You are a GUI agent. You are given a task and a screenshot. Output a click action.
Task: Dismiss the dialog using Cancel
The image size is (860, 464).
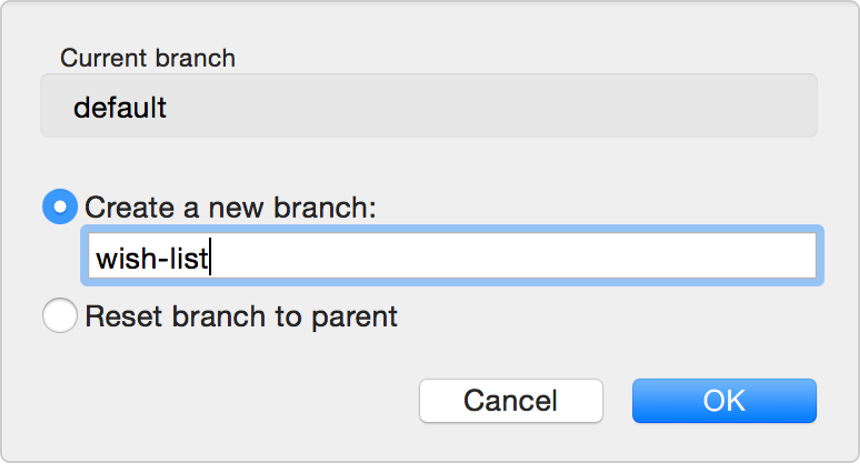(x=510, y=401)
